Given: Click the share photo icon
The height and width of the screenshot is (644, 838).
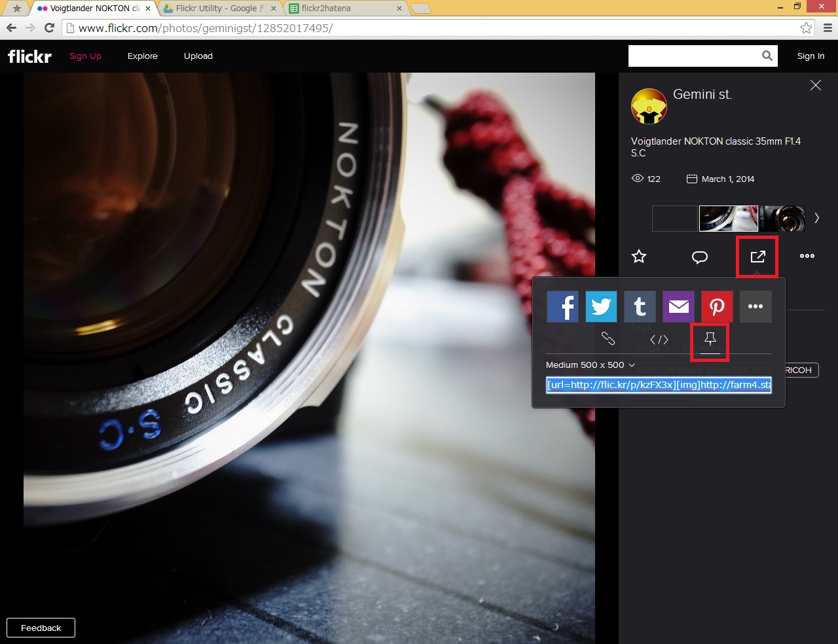Looking at the screenshot, I should click(757, 257).
